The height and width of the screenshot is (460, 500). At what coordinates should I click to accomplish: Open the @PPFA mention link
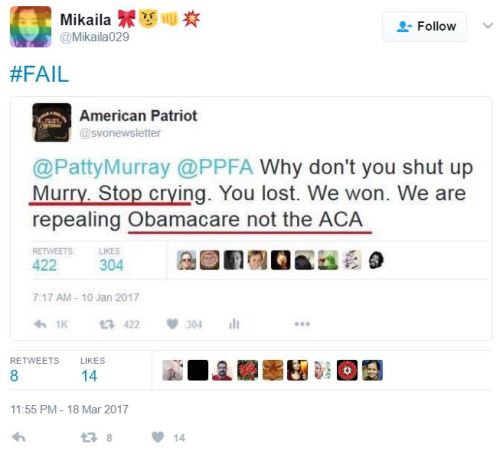(215, 167)
